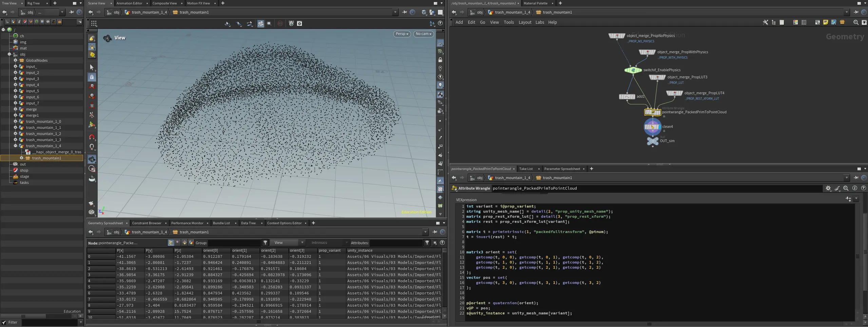Toggle the Filter checkbox in Tree View
The width and height of the screenshot is (868, 327).
pos(4,323)
